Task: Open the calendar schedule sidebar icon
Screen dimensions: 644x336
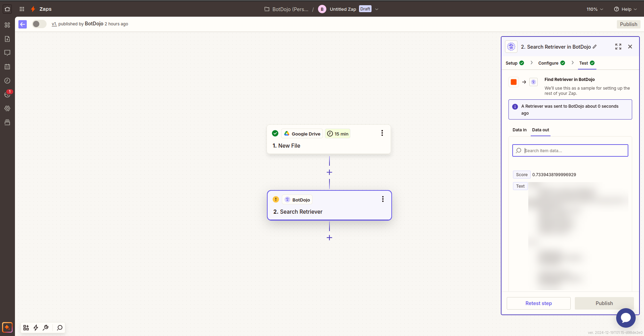Action: point(7,67)
